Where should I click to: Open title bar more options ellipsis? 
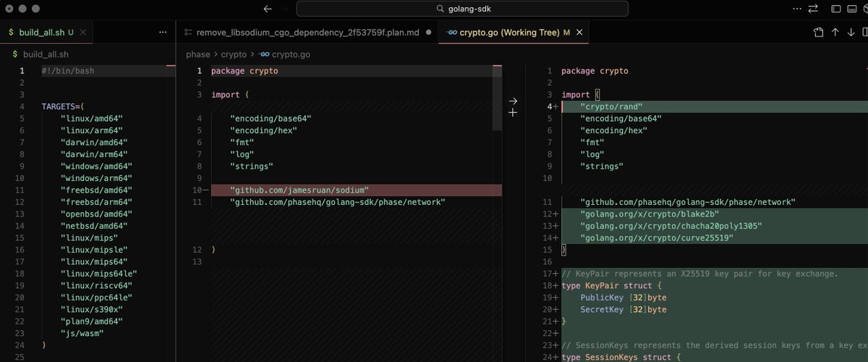pyautogui.click(x=798, y=9)
